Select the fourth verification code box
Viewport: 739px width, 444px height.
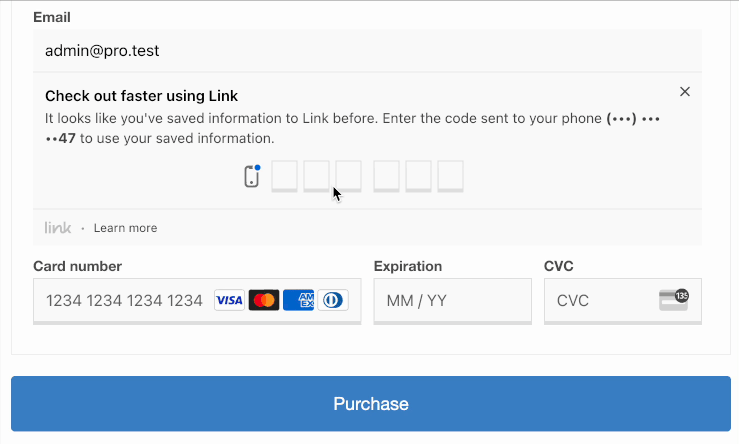[387, 176]
